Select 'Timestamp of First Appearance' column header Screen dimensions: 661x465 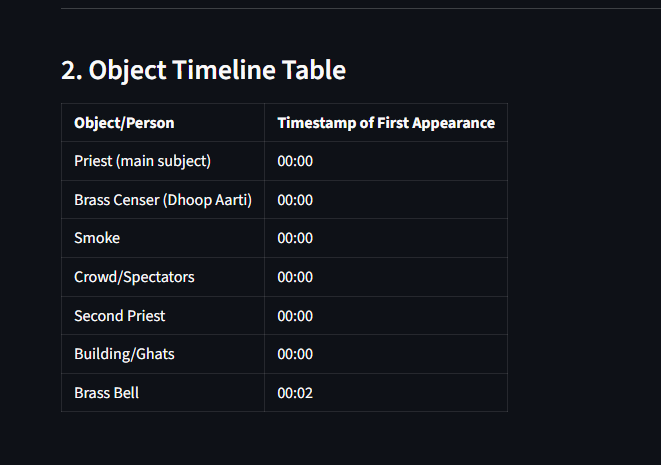coord(386,123)
